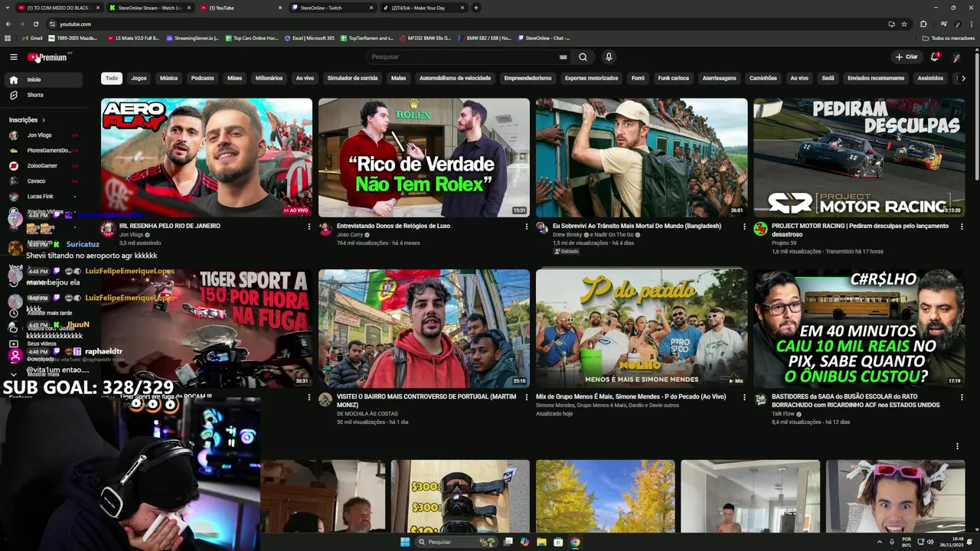
Task: Go back in browser history
Action: [8, 24]
